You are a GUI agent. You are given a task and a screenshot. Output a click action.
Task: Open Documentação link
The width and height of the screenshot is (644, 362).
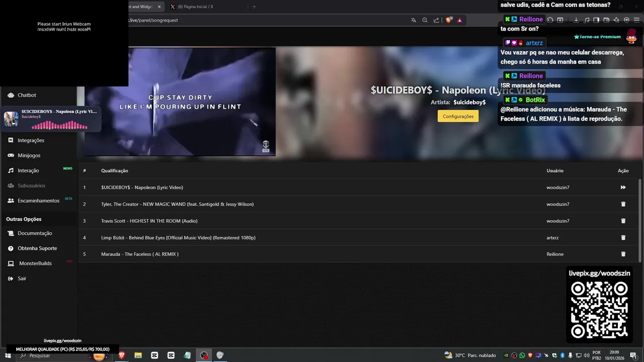click(x=35, y=233)
